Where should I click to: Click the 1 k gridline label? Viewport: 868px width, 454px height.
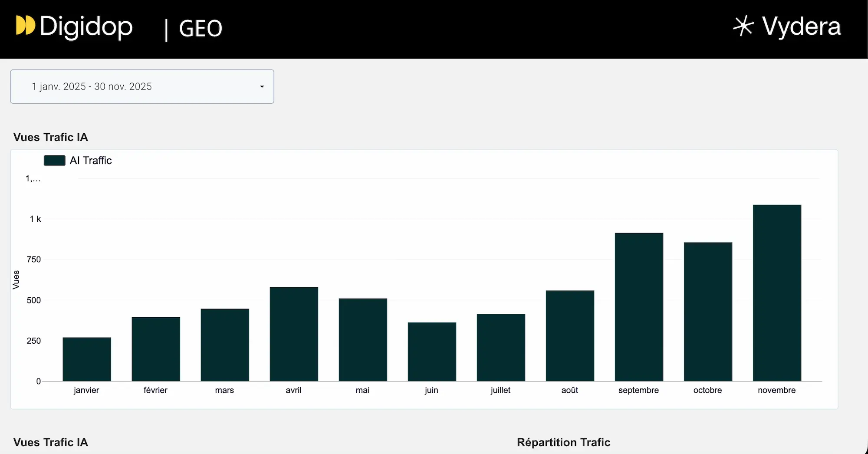35,219
